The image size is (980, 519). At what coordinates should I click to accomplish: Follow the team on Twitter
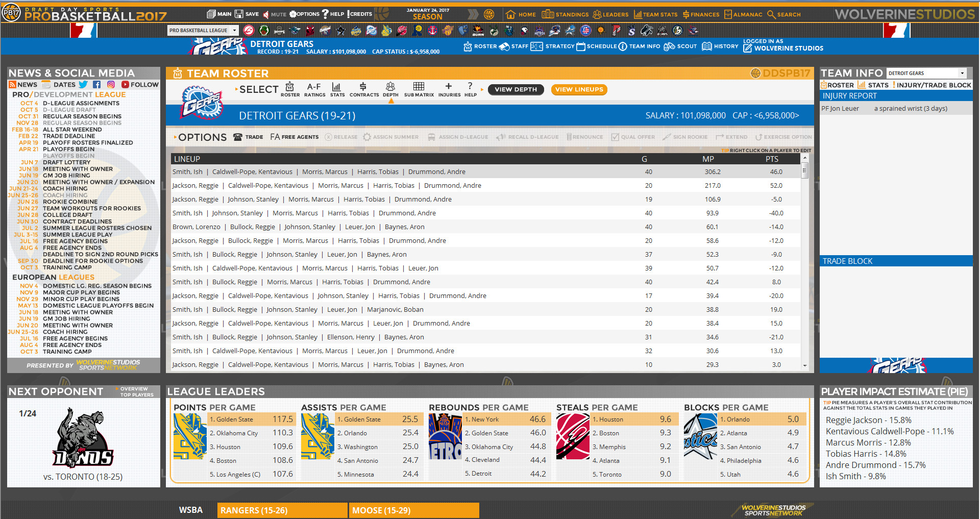[x=83, y=84]
